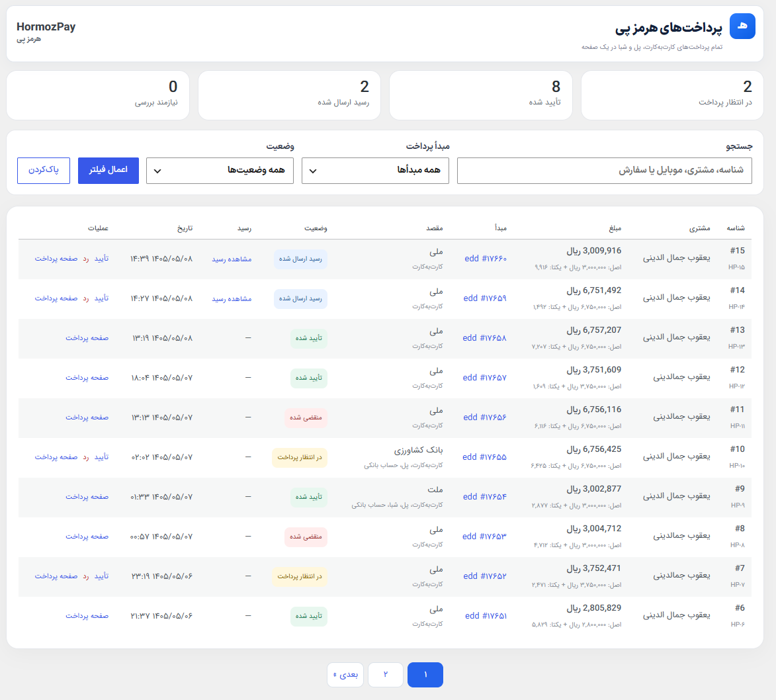The image size is (776, 700).
Task: Open مشاهده رسید link for payment #14
Action: (x=232, y=298)
